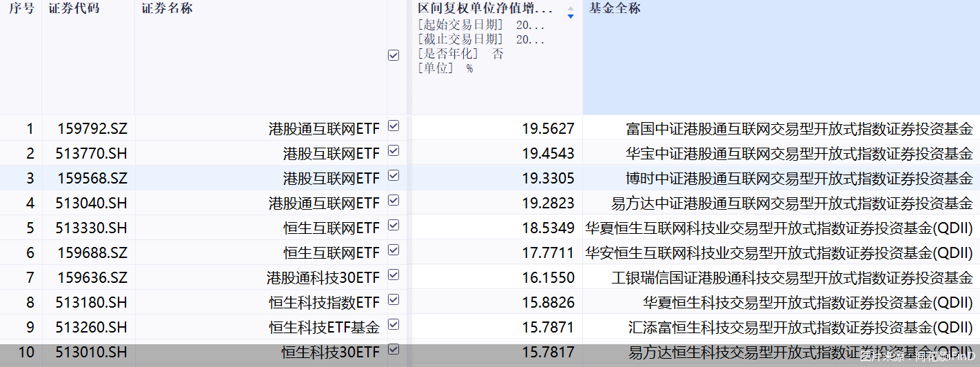The image size is (980, 367).
Task: Click full name 富国中证港股通互联网交易型开放式指数证券投资基金
Action: click(799, 128)
